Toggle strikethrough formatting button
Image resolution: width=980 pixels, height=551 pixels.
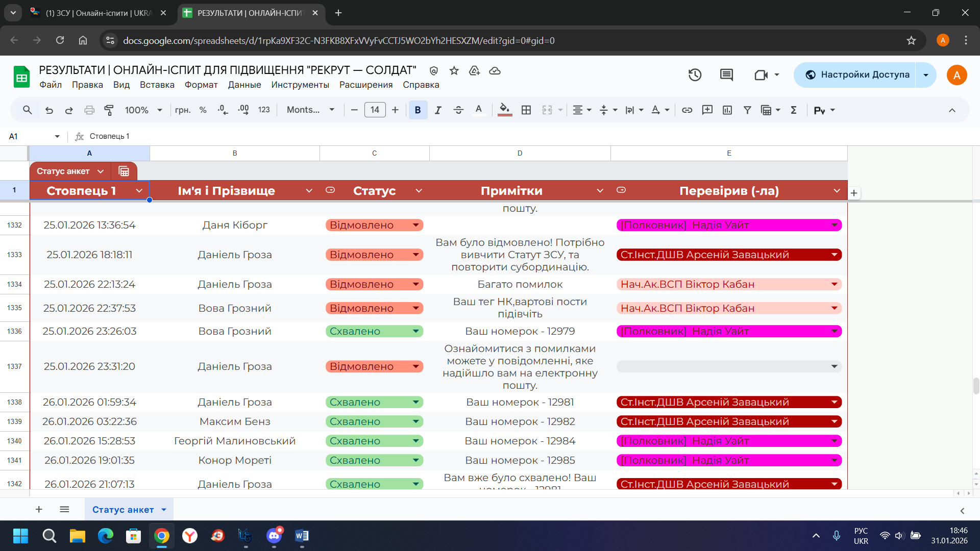(458, 110)
